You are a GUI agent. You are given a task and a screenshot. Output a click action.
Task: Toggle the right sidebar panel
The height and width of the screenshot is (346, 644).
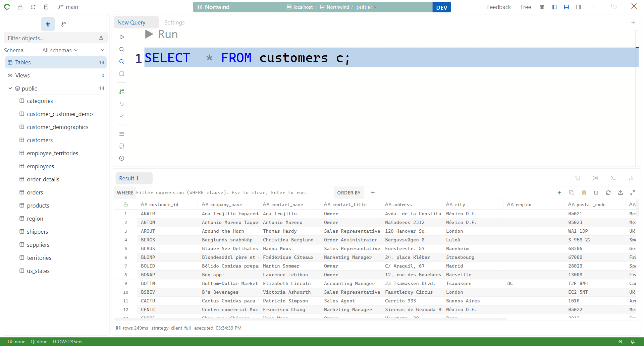pos(579,7)
